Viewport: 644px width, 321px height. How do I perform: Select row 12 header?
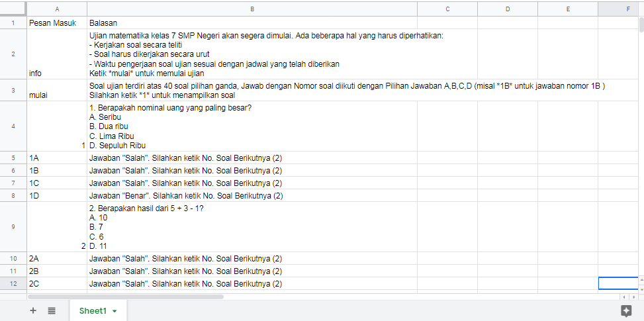(x=13, y=283)
